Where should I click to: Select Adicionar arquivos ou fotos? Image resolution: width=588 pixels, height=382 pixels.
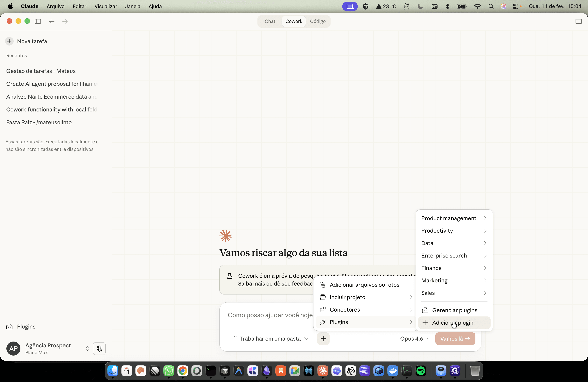(x=365, y=285)
